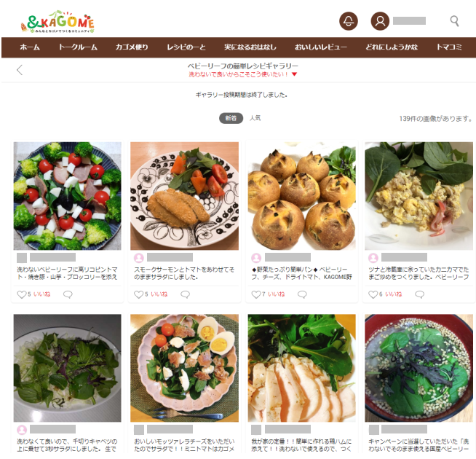
Task: Open comments on the broccoli salad post
Action: [x=68, y=294]
